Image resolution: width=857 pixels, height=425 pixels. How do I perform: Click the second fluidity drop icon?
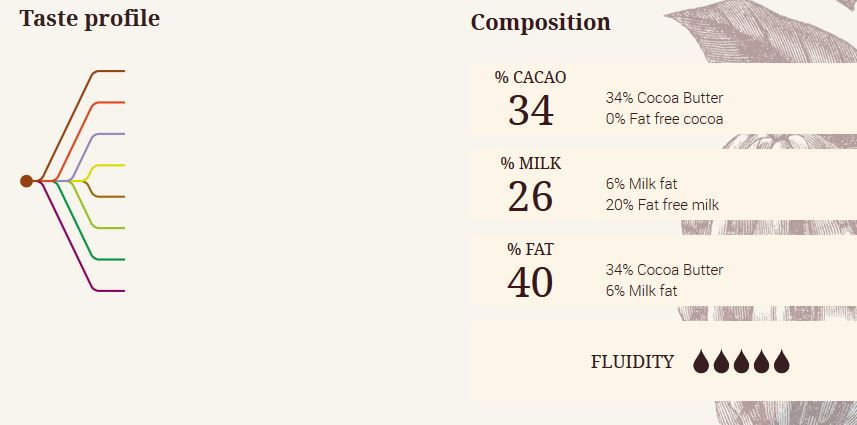coord(721,362)
